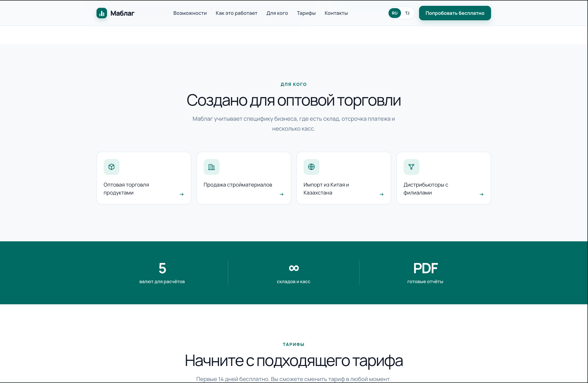588x383 pixels.
Task: Open the Для кого nav link
Action: tap(277, 13)
